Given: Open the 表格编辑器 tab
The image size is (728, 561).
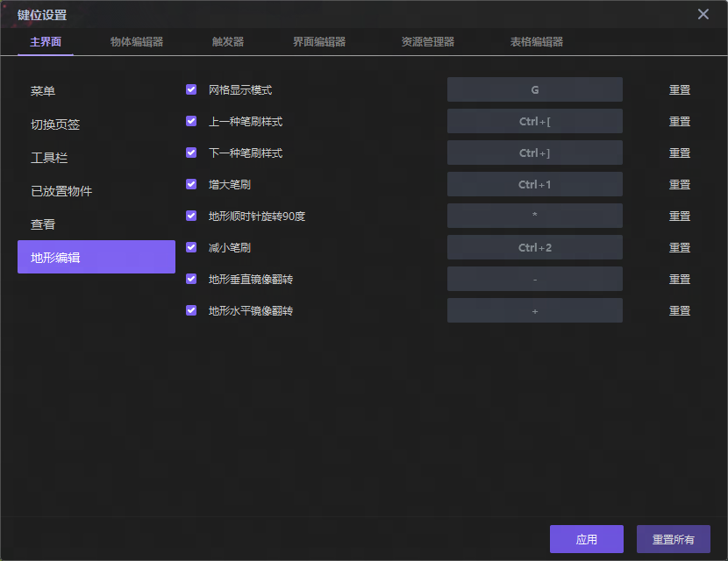Looking at the screenshot, I should pos(536,42).
